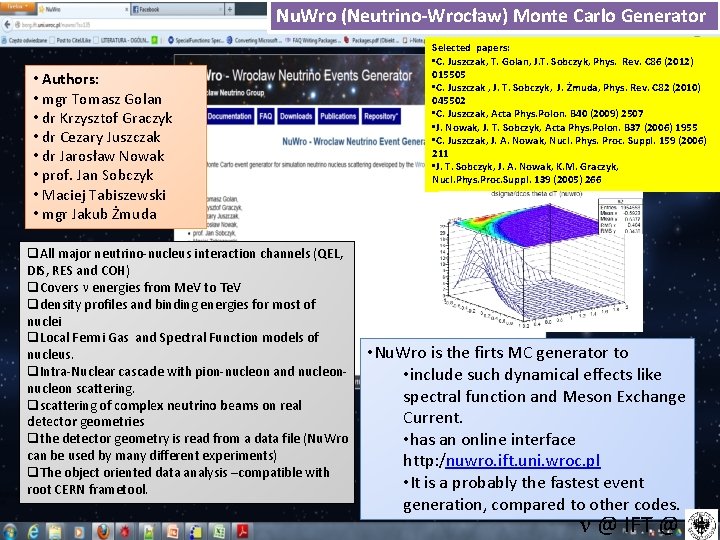Viewport: 720px width, 540px height.
Task: Click the 3D histogram plot image
Action: point(540,261)
